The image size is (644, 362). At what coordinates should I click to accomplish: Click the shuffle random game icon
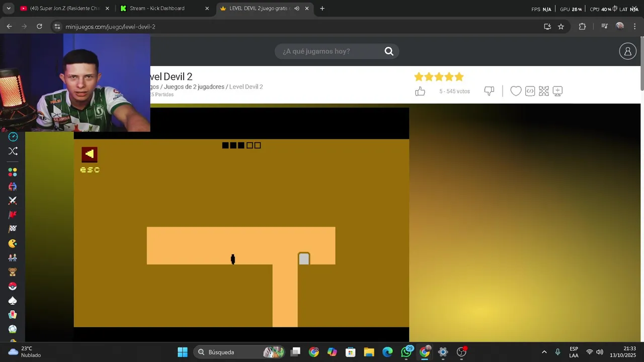pyautogui.click(x=13, y=151)
